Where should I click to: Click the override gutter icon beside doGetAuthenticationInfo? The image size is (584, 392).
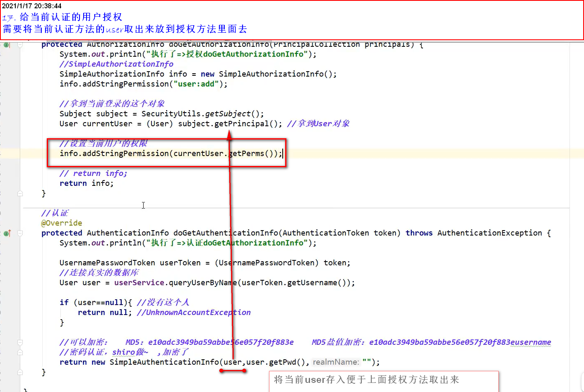tap(7, 233)
